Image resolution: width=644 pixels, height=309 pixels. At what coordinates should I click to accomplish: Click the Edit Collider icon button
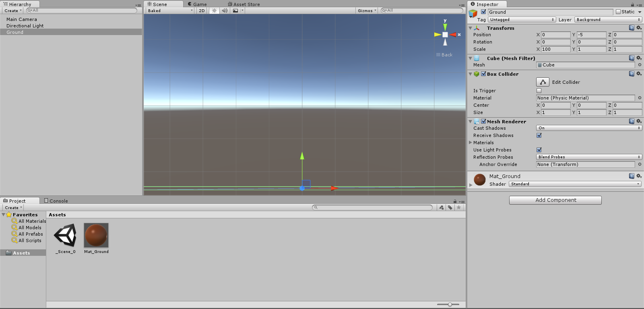pyautogui.click(x=543, y=82)
